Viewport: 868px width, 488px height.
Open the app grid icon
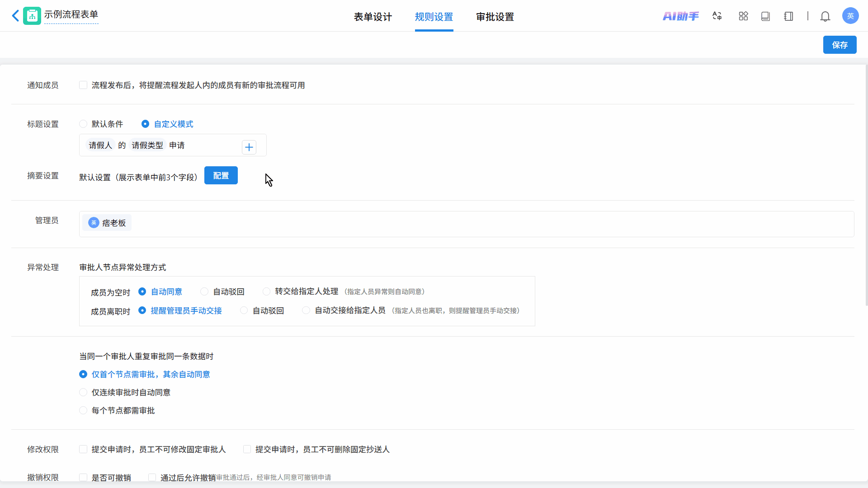click(743, 16)
